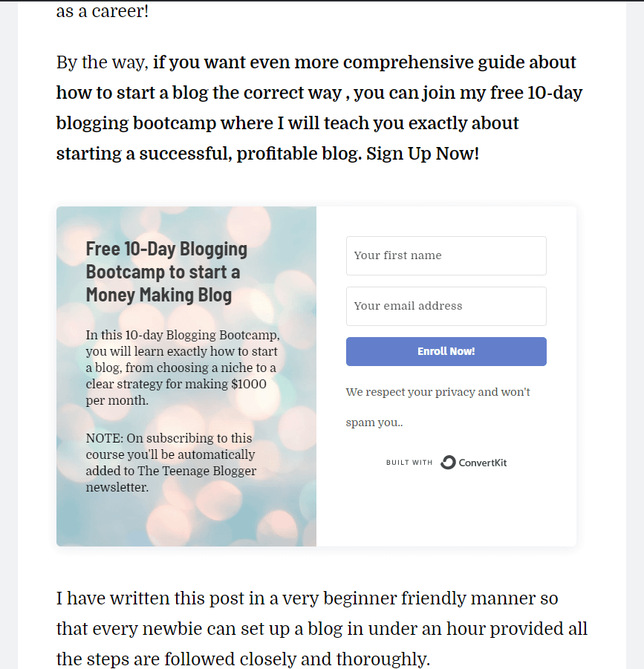The width and height of the screenshot is (644, 669).
Task: Click the NOTE paragraph about subscribing
Action: coord(171,463)
